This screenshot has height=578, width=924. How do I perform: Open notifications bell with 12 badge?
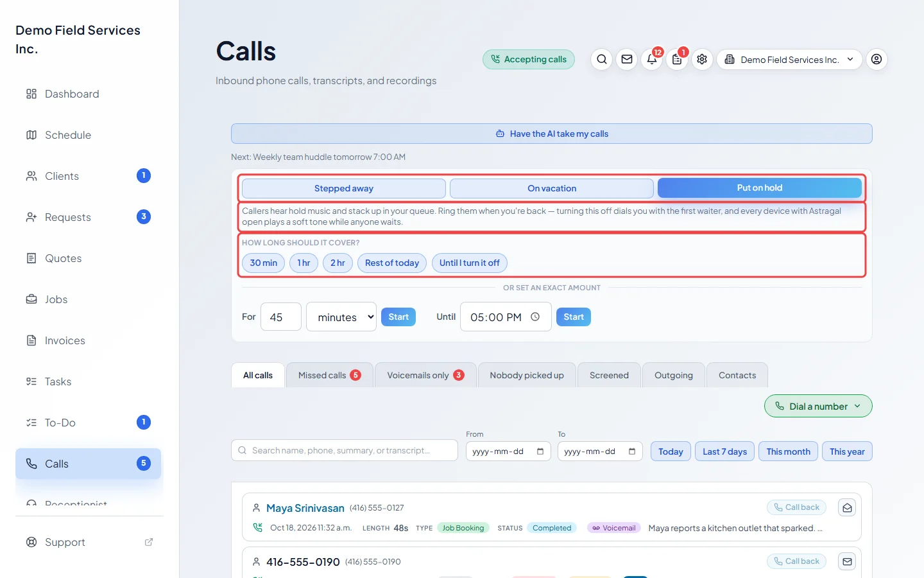click(x=652, y=60)
